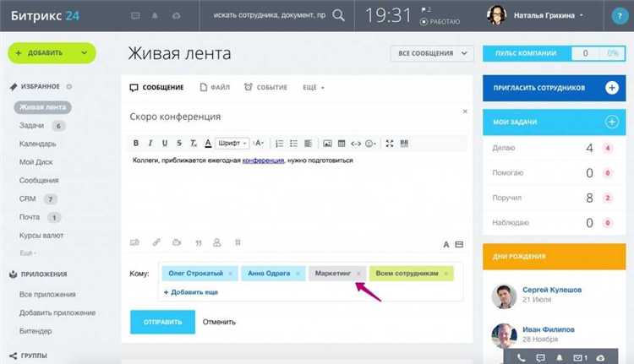Open CRM in the left menu
Viewport: 634px width, 364px height.
(x=28, y=198)
